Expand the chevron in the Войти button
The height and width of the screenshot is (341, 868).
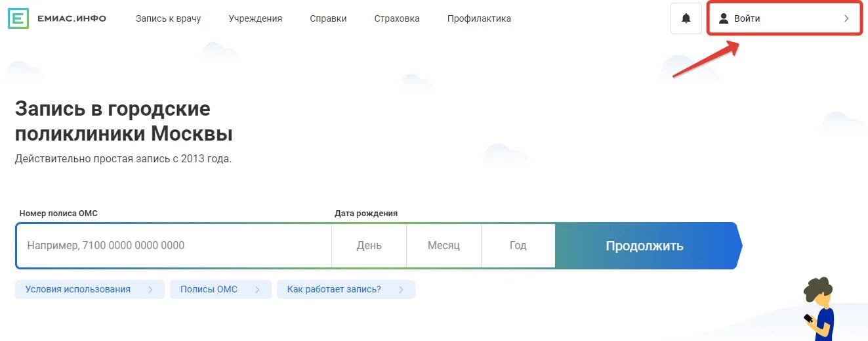click(x=846, y=18)
